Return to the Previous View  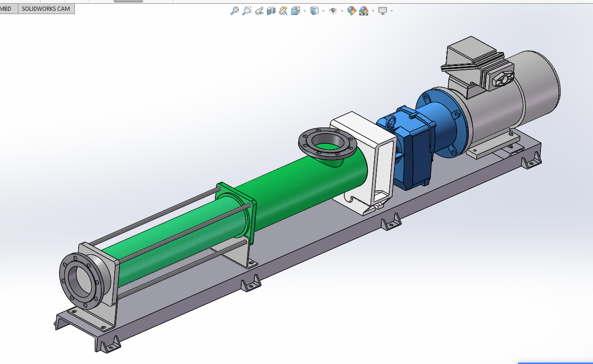click(259, 11)
